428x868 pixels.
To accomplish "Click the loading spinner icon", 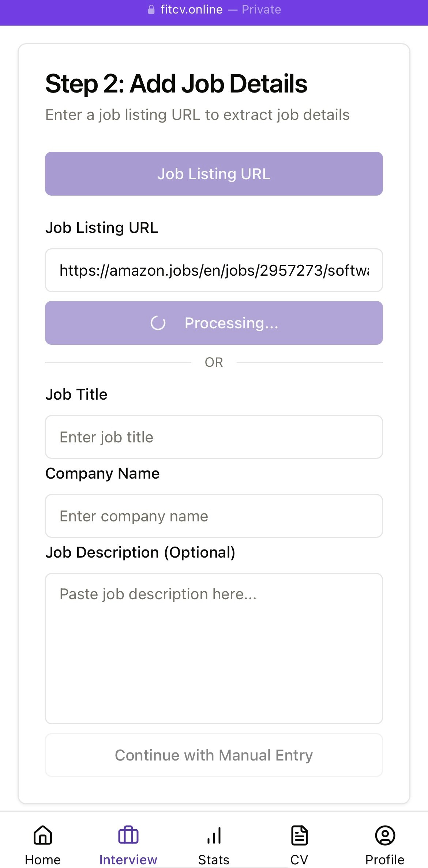I will (x=158, y=323).
